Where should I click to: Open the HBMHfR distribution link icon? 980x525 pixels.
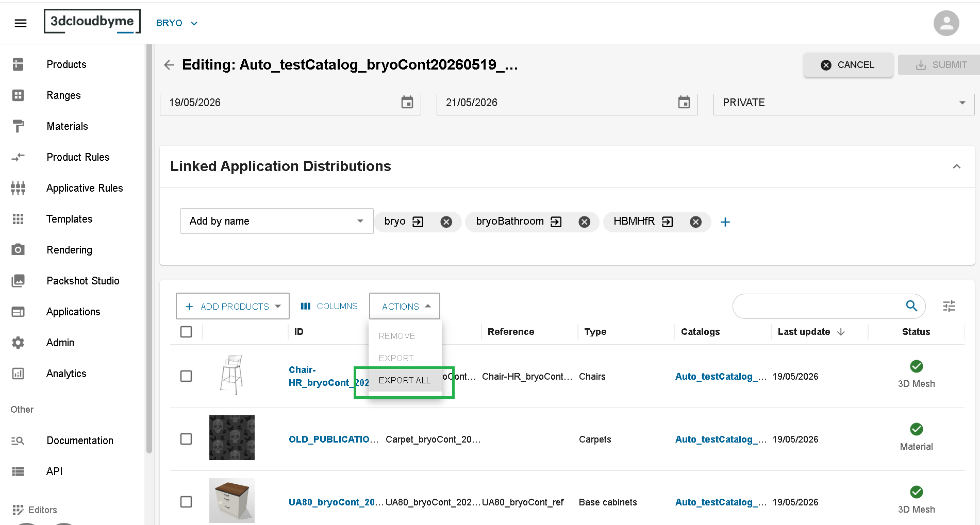tap(668, 222)
